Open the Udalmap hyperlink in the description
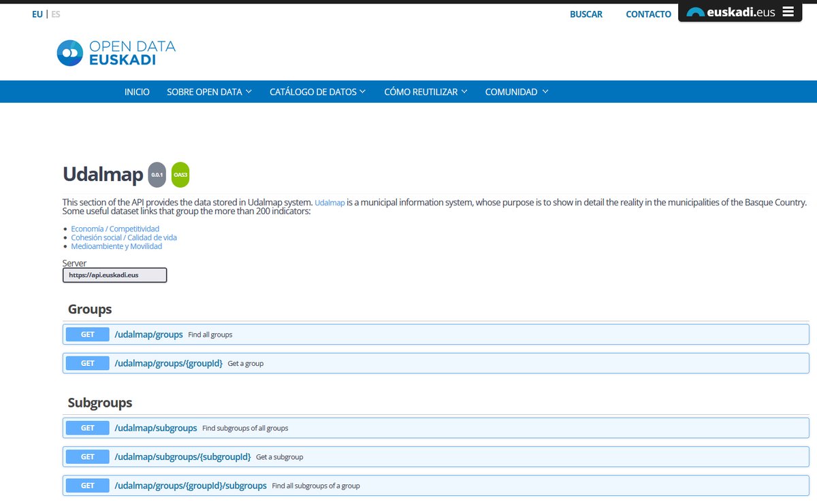 330,202
